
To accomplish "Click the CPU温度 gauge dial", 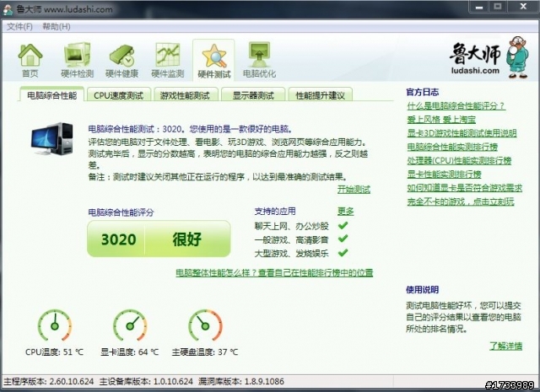I will (x=54, y=325).
